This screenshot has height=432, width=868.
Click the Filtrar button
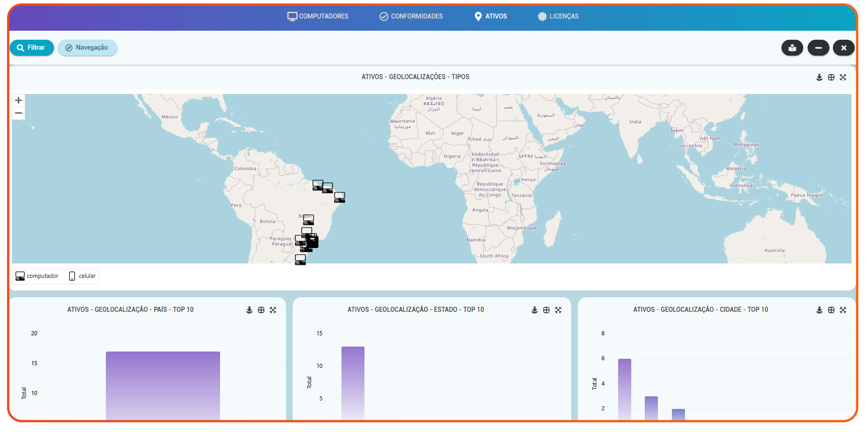coord(32,48)
